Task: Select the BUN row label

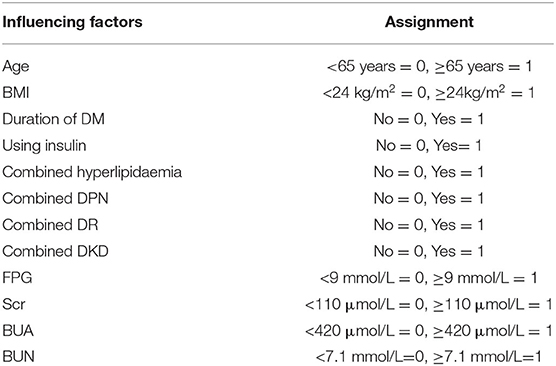Action: 18,357
